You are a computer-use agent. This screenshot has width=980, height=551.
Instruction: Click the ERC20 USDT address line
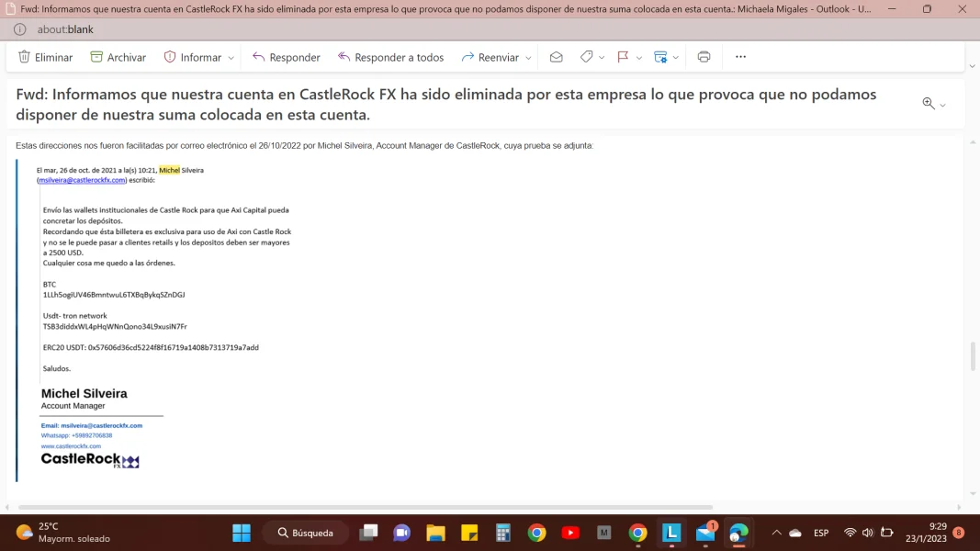click(151, 347)
